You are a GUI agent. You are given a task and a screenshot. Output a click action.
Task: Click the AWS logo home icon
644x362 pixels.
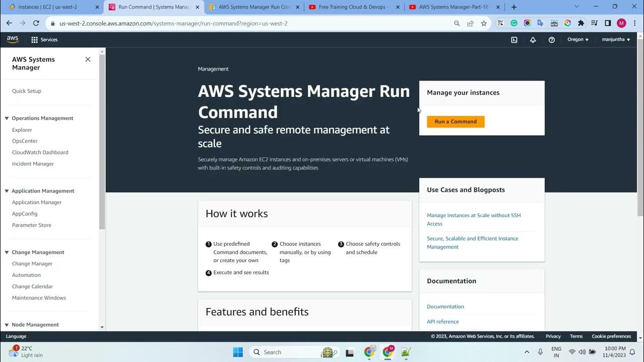pyautogui.click(x=13, y=40)
